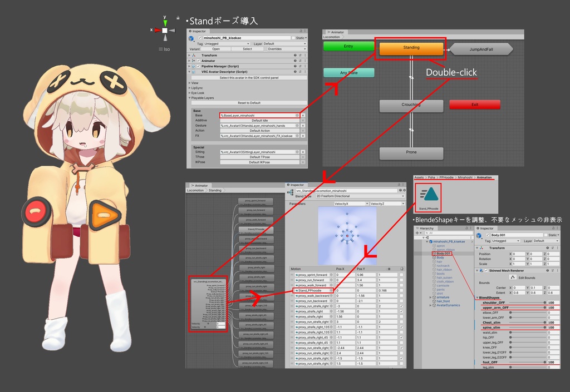This screenshot has width=570, height=392.
Task: Toggle mirror checkbox for proxy_run_strafe_right with Pos X -3
Action: [401, 306]
